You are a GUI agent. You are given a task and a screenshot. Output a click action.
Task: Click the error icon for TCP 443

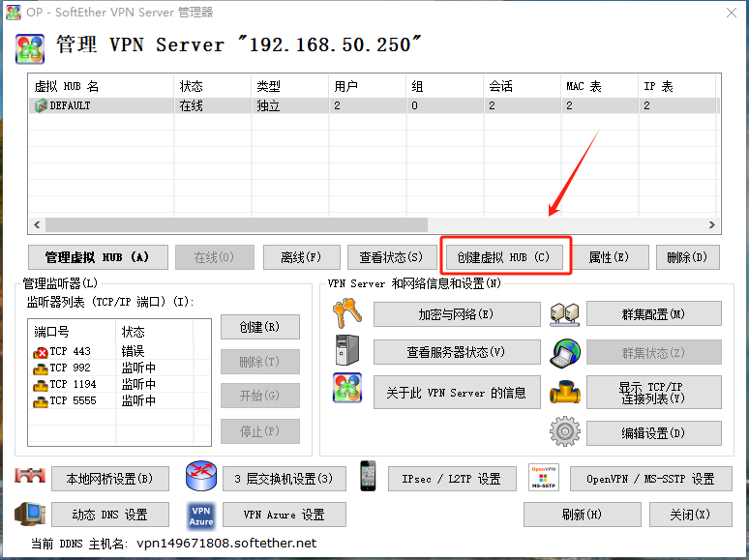pos(41,352)
